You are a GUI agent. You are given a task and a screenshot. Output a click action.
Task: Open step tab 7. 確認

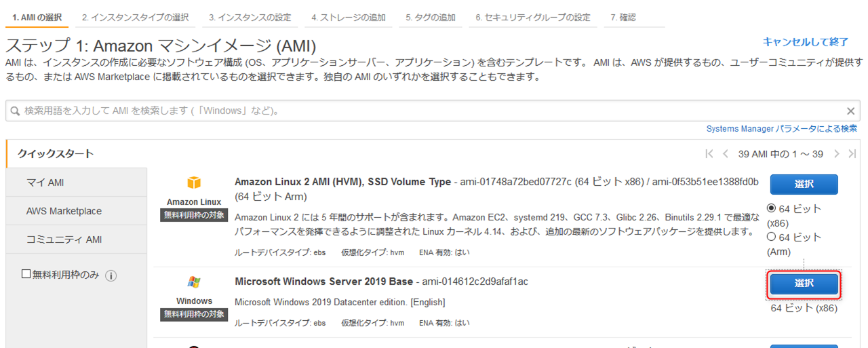(623, 18)
